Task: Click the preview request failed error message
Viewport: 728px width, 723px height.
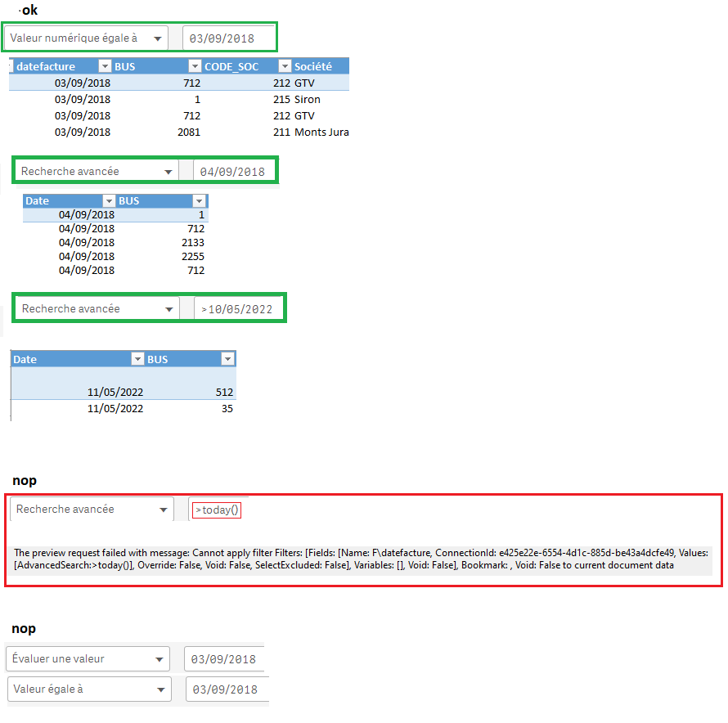Action: point(360,559)
